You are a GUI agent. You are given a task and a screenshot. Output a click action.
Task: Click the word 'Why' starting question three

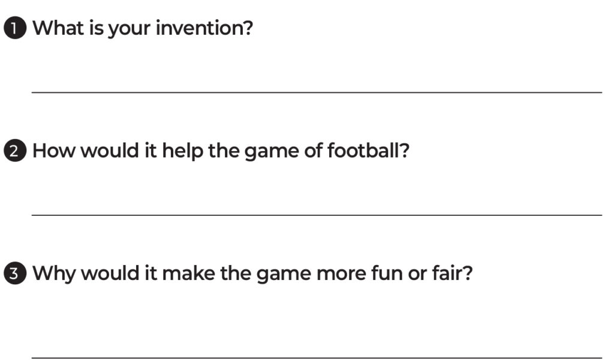[x=54, y=274]
